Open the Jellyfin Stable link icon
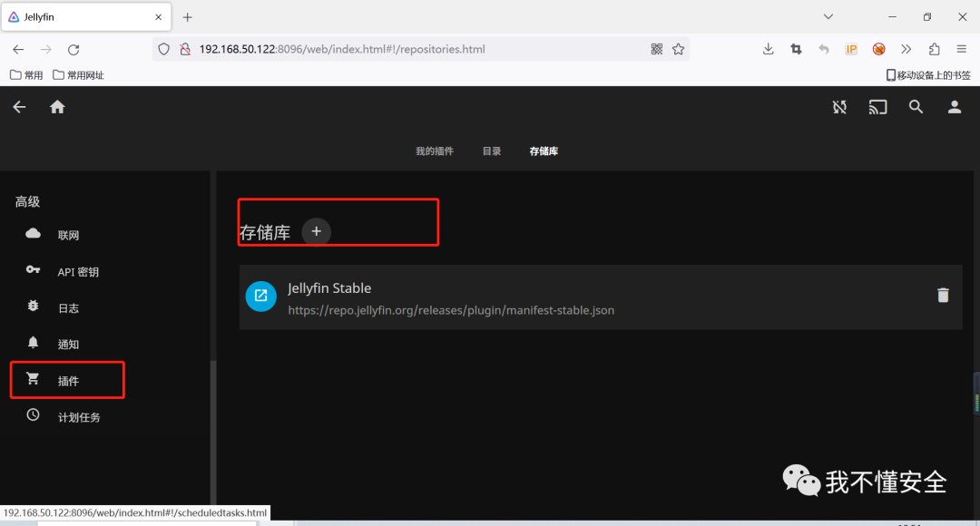Viewport: 980px width, 526px height. (x=260, y=297)
